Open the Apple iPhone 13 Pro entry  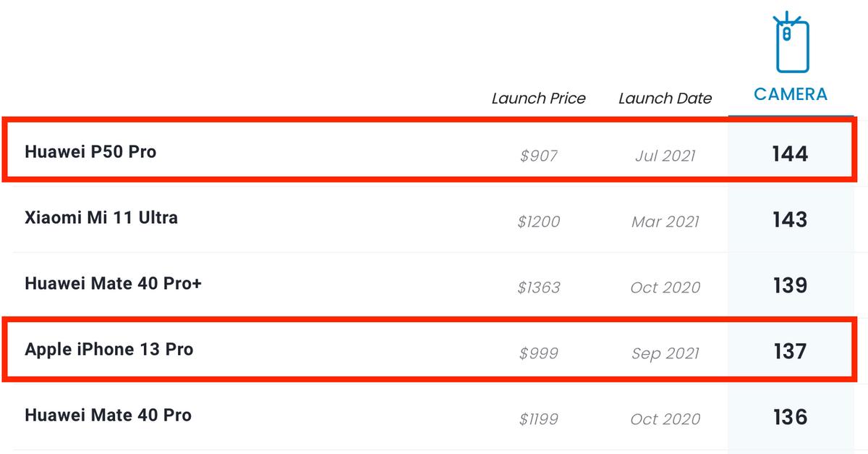pyautogui.click(x=109, y=350)
